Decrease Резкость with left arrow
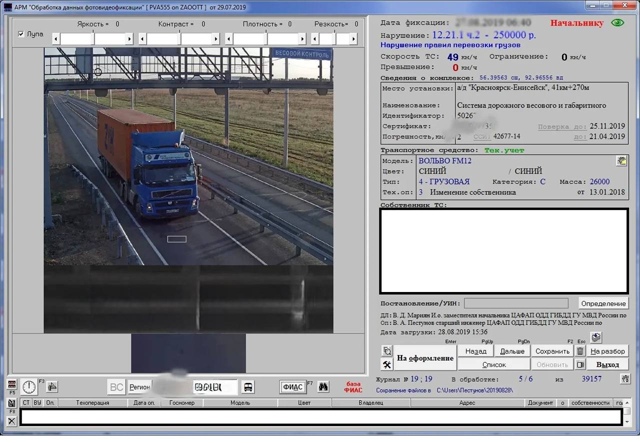 tap(315, 39)
